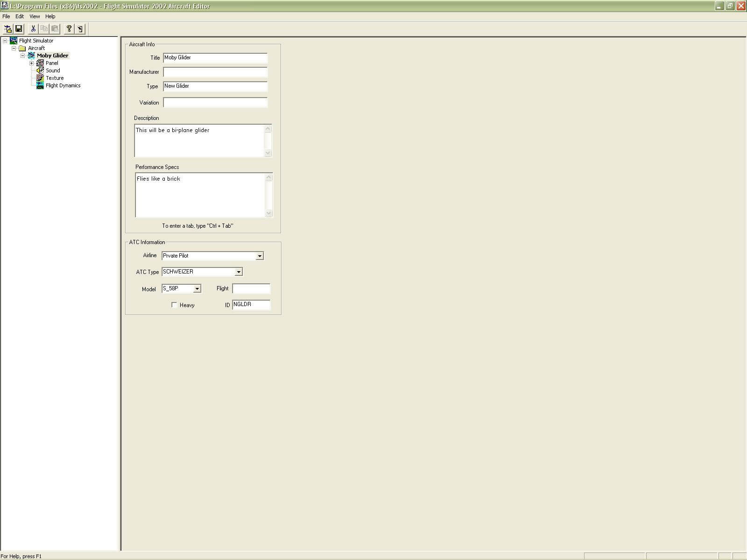The height and width of the screenshot is (560, 747).
Task: Open the Edit menu
Action: pos(20,16)
